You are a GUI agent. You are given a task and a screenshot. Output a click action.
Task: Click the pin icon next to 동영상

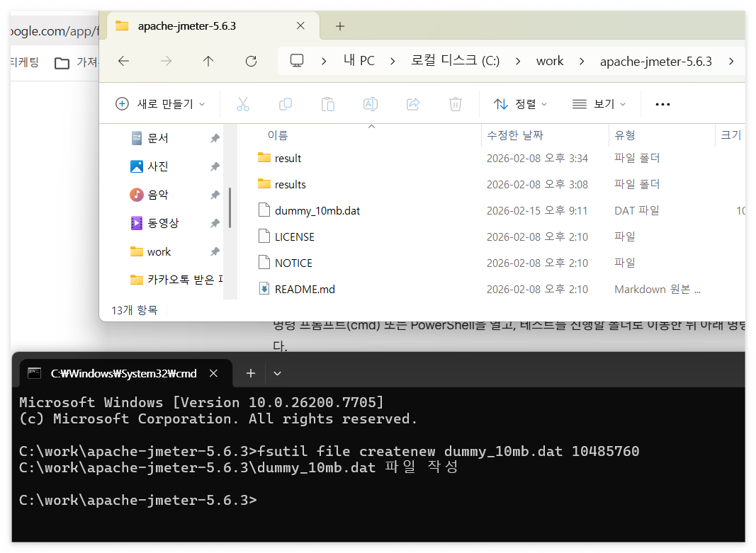pyautogui.click(x=215, y=223)
